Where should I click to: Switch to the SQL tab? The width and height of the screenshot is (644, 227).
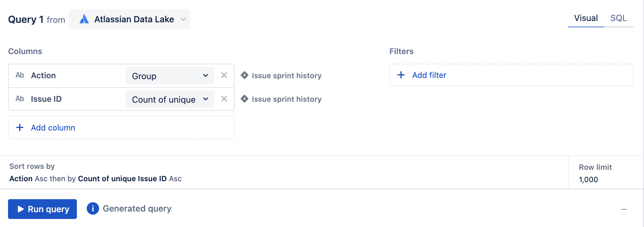coord(618,18)
